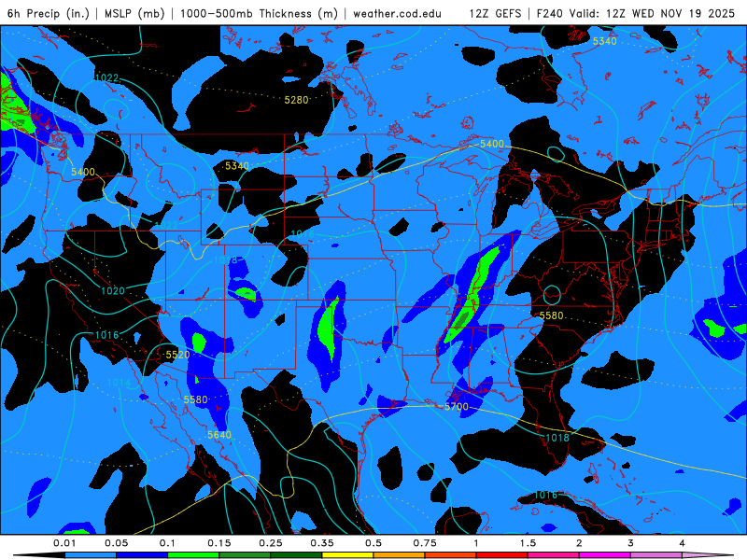Pick the bright green legend color segment
The width and height of the screenshot is (747, 560).
tap(193, 555)
